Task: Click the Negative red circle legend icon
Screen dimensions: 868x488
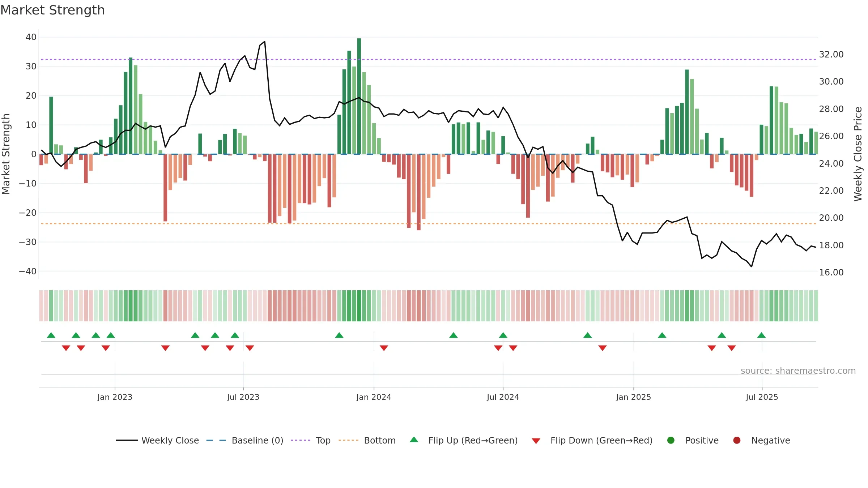Action: (x=737, y=440)
